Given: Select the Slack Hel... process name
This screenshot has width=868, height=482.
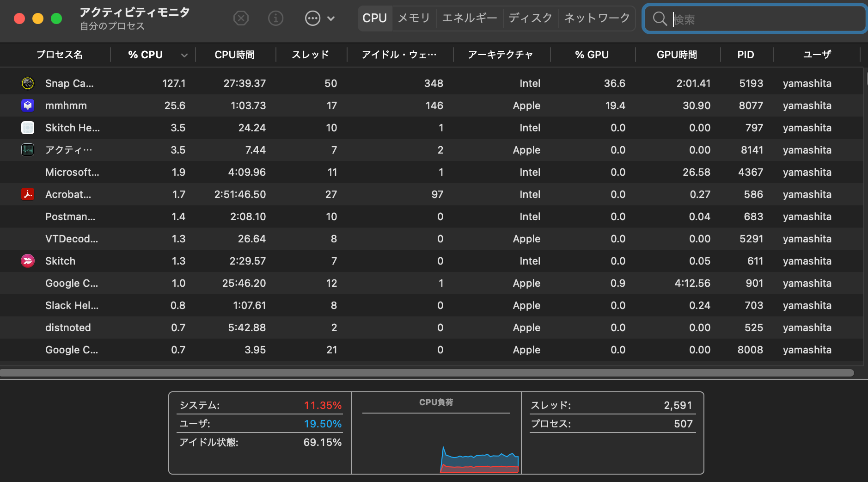Looking at the screenshot, I should (72, 305).
